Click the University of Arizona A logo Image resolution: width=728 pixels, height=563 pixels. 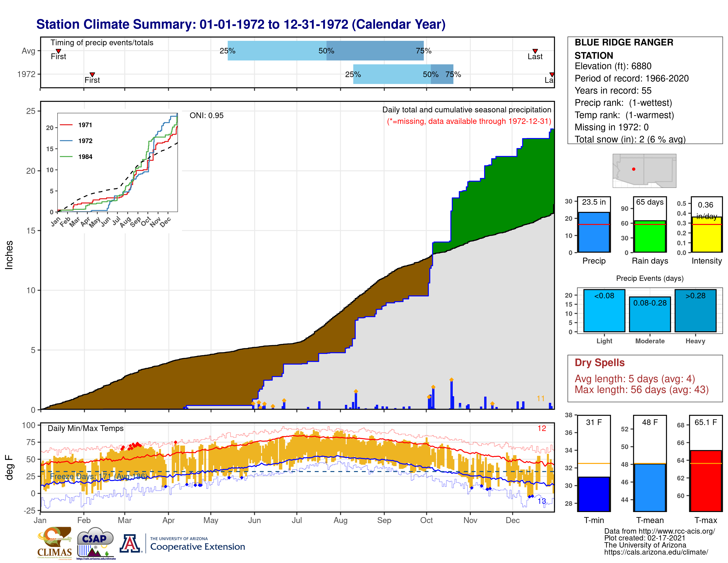pos(130,544)
